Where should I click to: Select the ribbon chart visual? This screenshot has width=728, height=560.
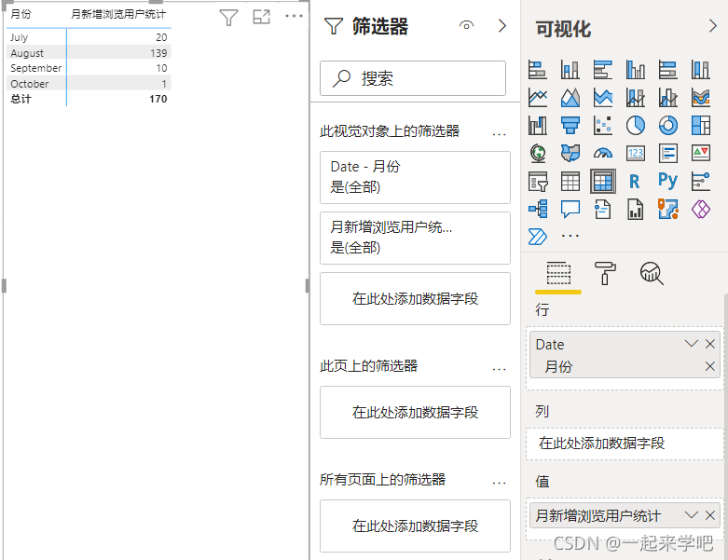701,98
